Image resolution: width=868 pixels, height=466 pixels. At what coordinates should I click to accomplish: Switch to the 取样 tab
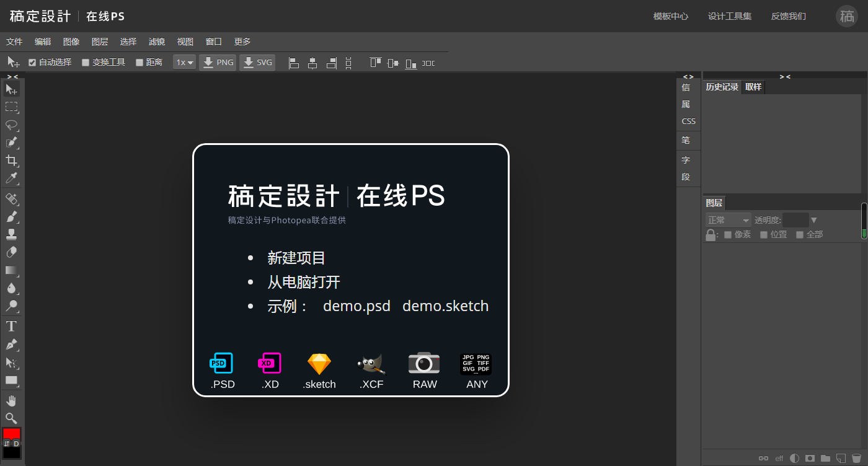[753, 87]
